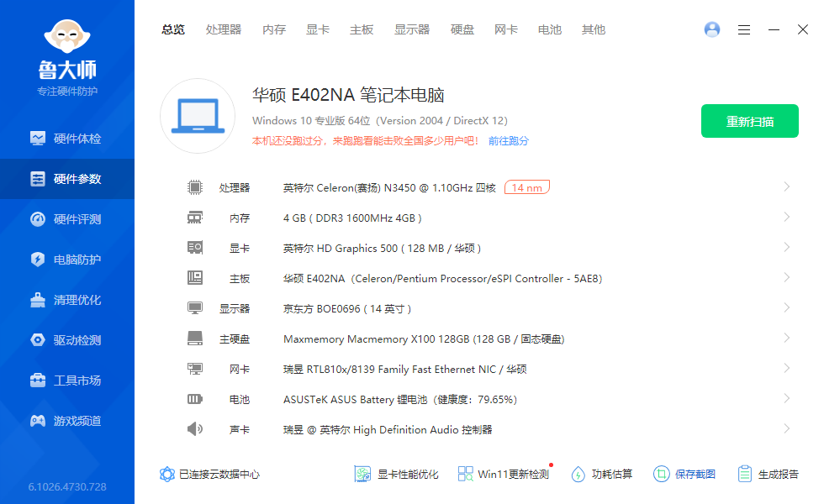The image size is (824, 504).
Task: Switch to the 内存 tab
Action: tap(274, 30)
